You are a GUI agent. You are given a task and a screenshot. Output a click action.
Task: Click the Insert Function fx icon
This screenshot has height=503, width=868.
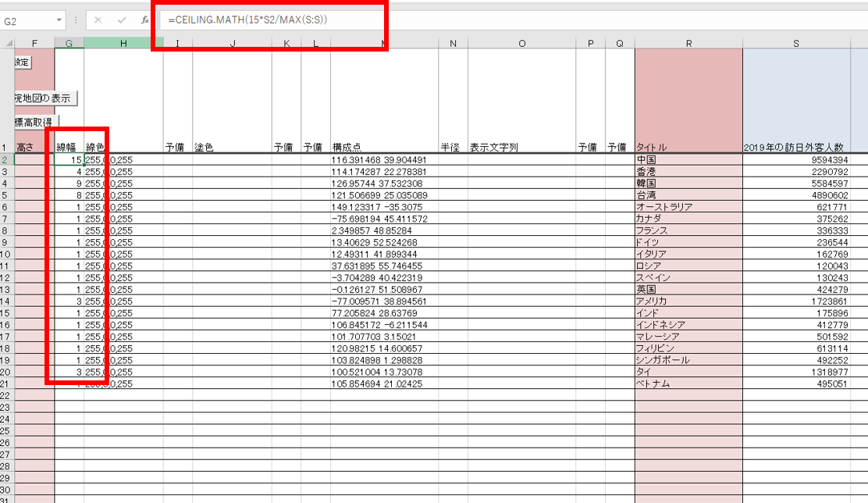[x=145, y=20]
